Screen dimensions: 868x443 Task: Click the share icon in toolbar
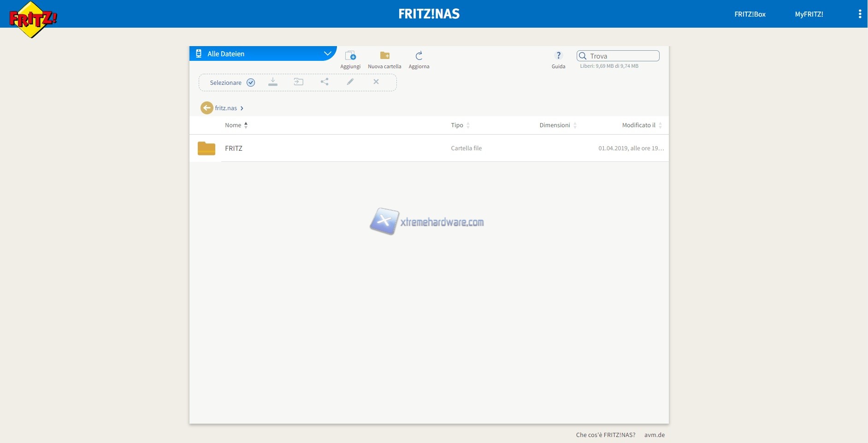tap(325, 82)
